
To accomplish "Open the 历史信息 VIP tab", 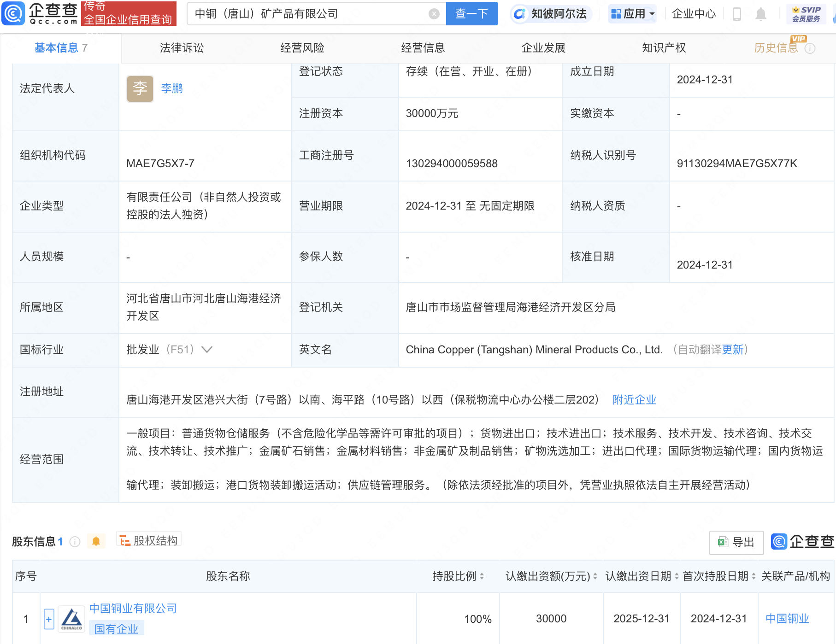I will click(776, 48).
